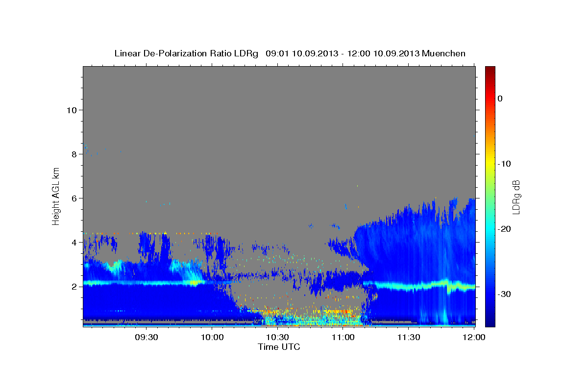Click the 11:00 time tick label
588x392 pixels.
tap(343, 337)
